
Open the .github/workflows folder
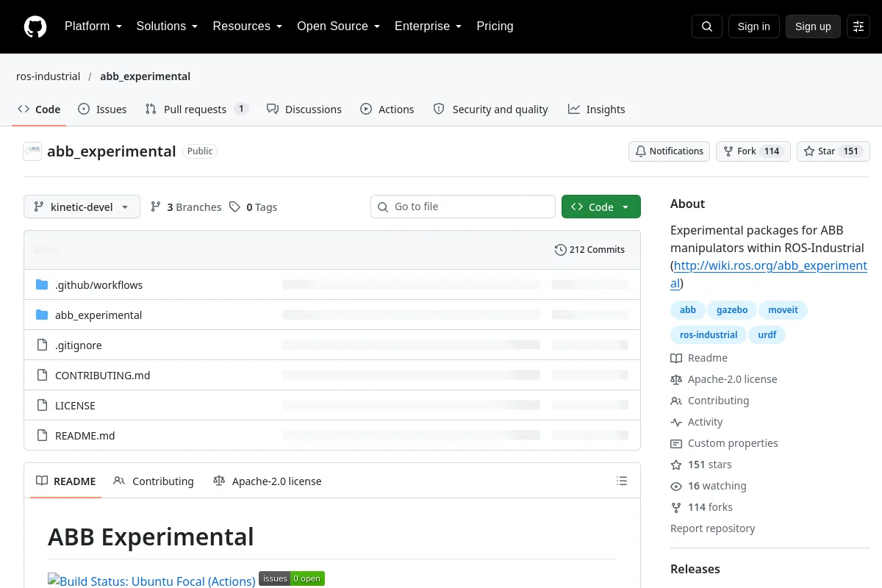pyautogui.click(x=99, y=285)
